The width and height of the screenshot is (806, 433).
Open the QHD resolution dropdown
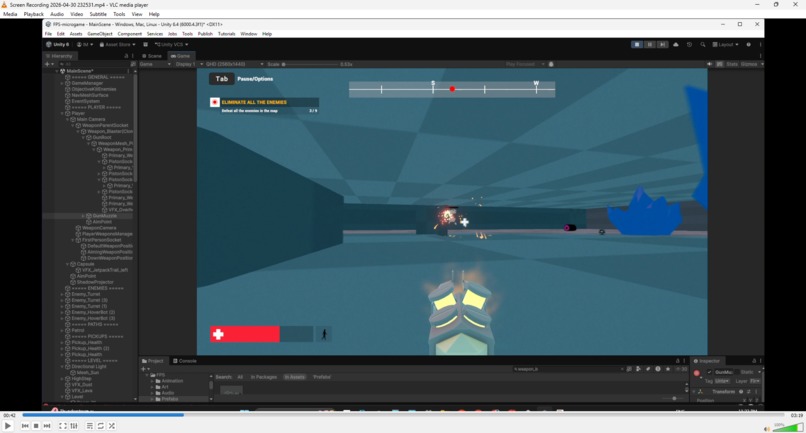tap(232, 64)
